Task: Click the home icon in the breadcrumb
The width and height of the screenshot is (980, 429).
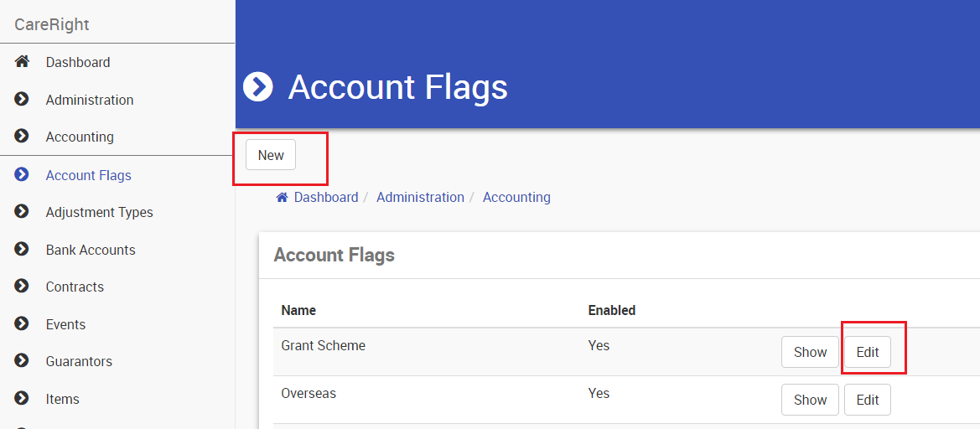Action: [x=283, y=198]
